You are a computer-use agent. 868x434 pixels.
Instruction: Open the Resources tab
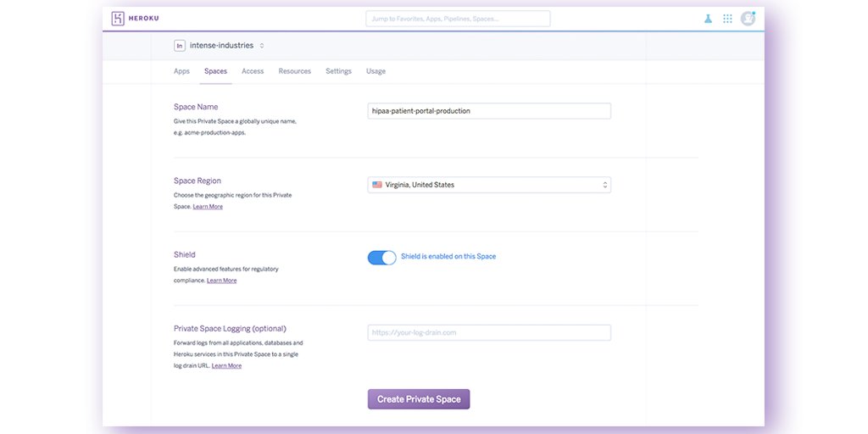[294, 71]
